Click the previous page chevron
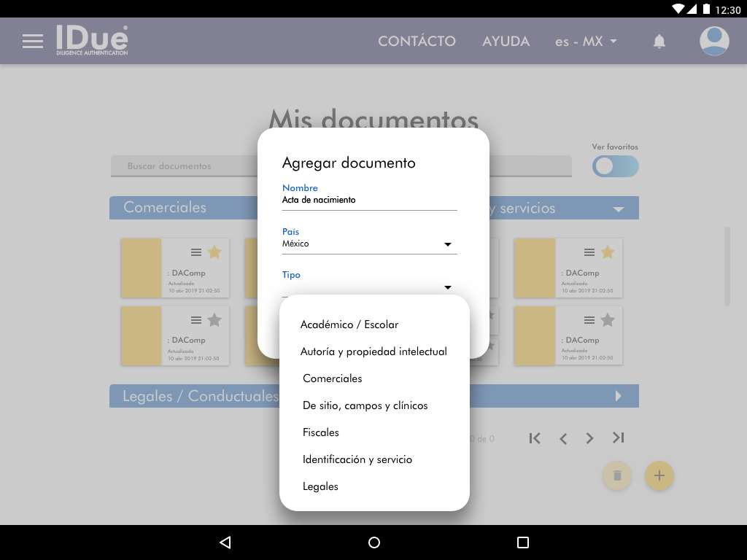The image size is (747, 560). (x=562, y=437)
